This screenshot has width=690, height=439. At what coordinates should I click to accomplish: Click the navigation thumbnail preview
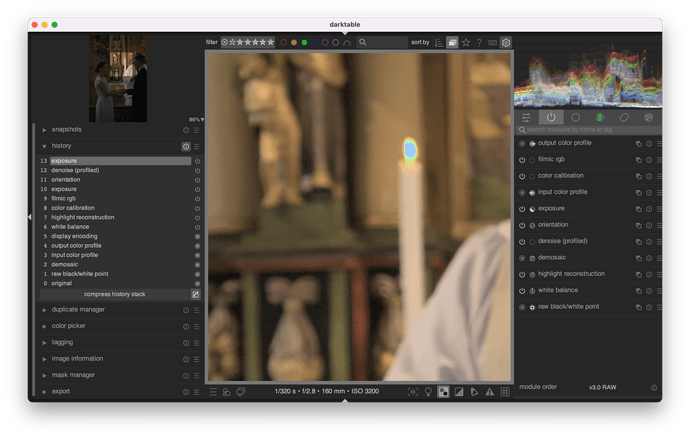tap(118, 78)
